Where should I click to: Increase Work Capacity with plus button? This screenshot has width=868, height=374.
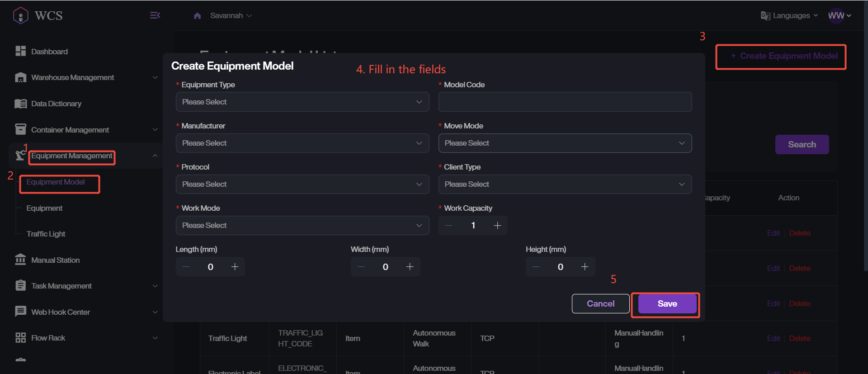[x=497, y=225]
